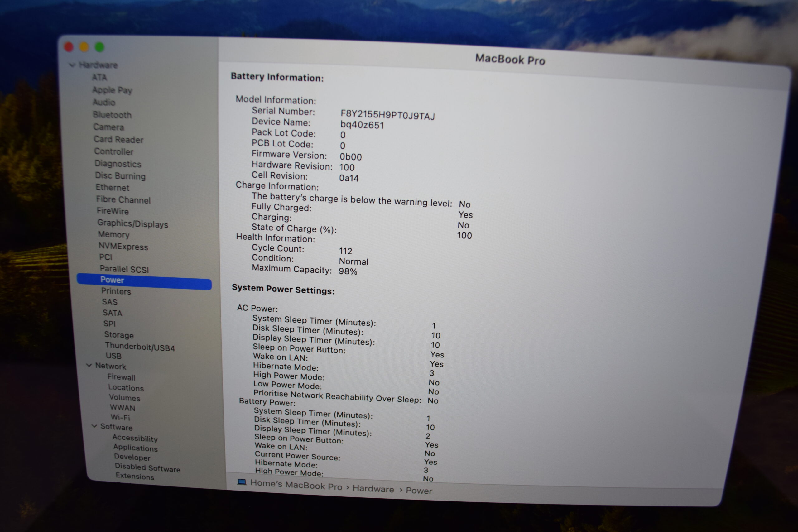Select Audio in the sidebar

coord(104,102)
